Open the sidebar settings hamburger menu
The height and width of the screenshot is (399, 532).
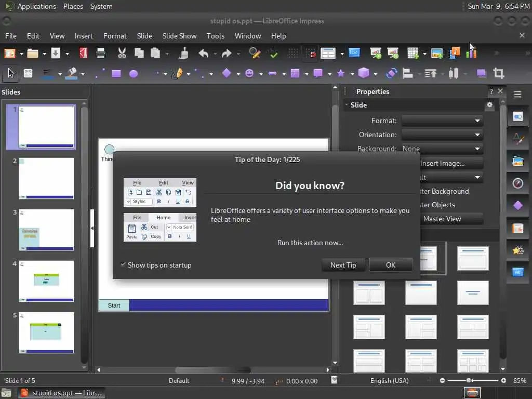pyautogui.click(x=517, y=95)
